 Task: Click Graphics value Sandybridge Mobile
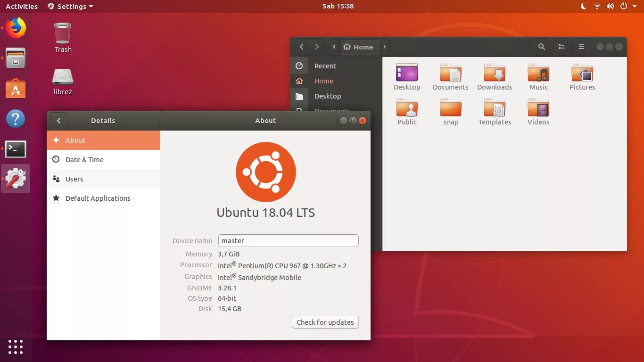click(x=259, y=277)
